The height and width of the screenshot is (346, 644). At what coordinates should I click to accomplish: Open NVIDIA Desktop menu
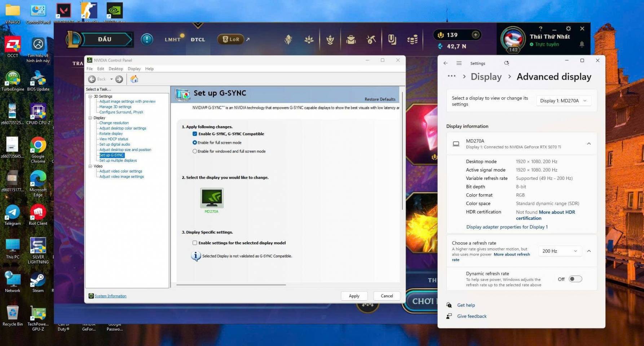click(x=116, y=69)
